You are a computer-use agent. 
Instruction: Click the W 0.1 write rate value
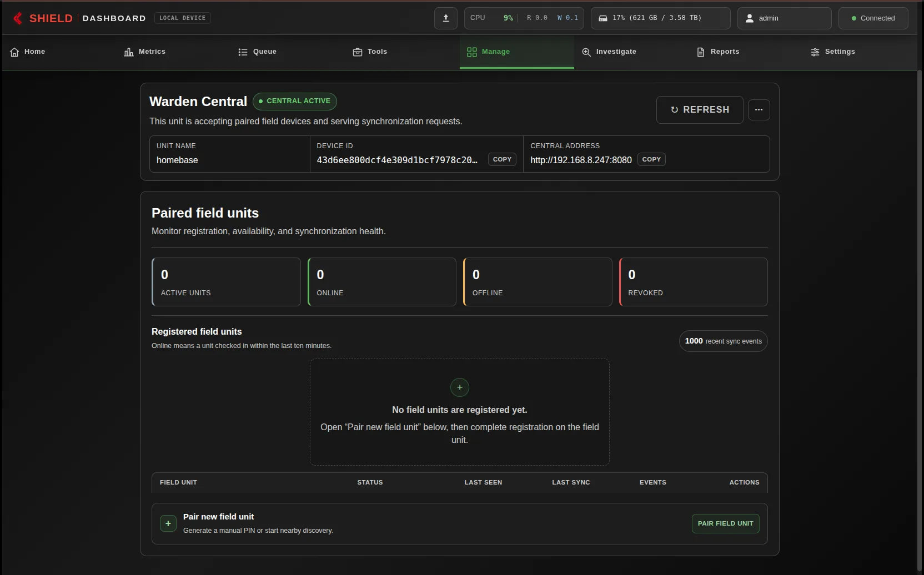click(568, 18)
